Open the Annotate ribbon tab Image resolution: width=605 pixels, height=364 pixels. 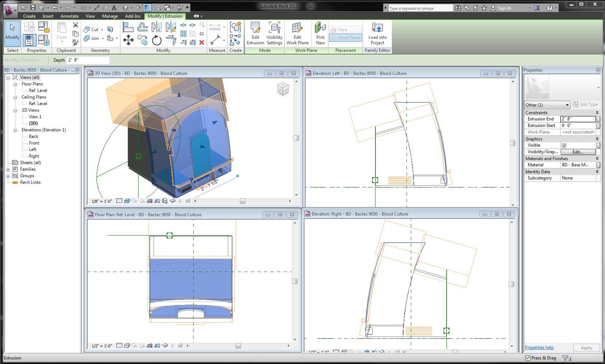pyautogui.click(x=69, y=16)
